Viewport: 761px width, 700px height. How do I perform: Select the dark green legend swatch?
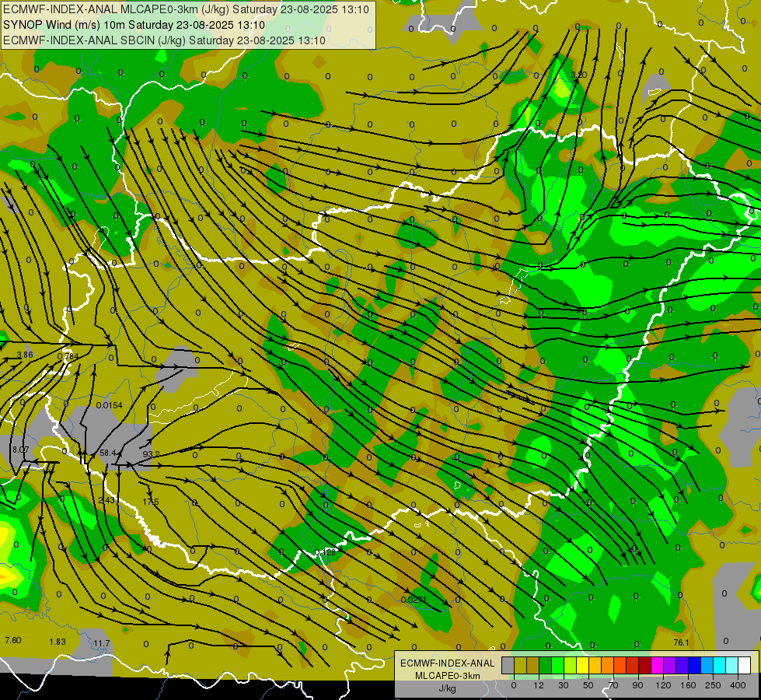546,665
